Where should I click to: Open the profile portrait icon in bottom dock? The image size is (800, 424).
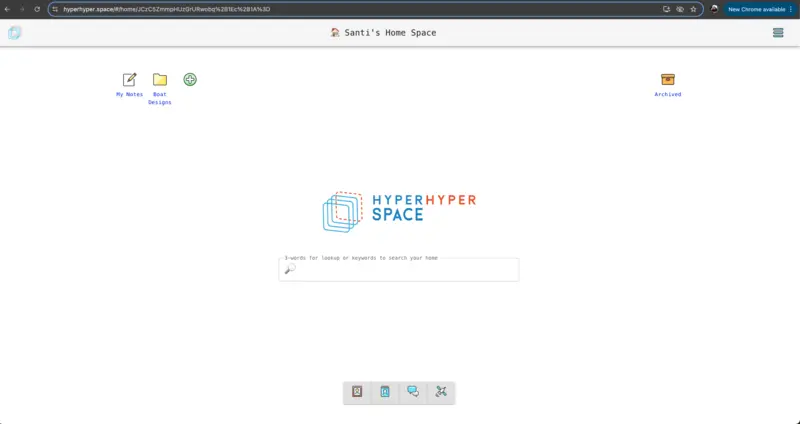(357, 391)
